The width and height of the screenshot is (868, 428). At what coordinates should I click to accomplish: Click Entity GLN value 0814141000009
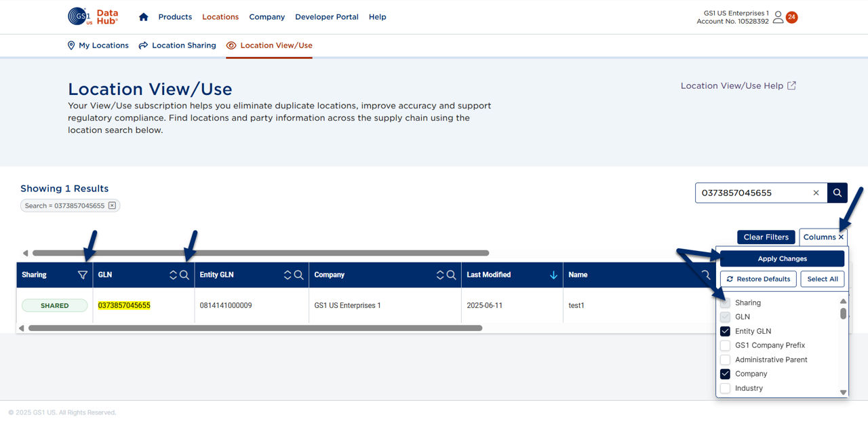point(226,306)
